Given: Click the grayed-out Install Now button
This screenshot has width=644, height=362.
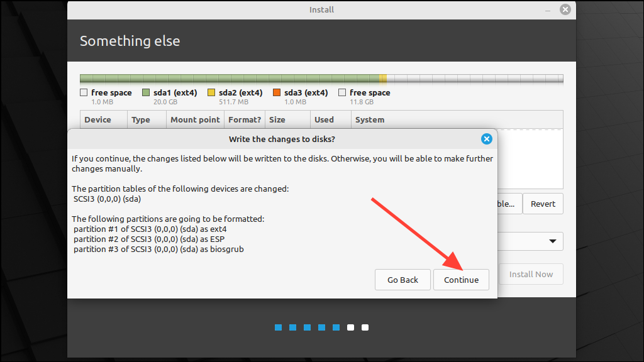Looking at the screenshot, I should pyautogui.click(x=531, y=274).
